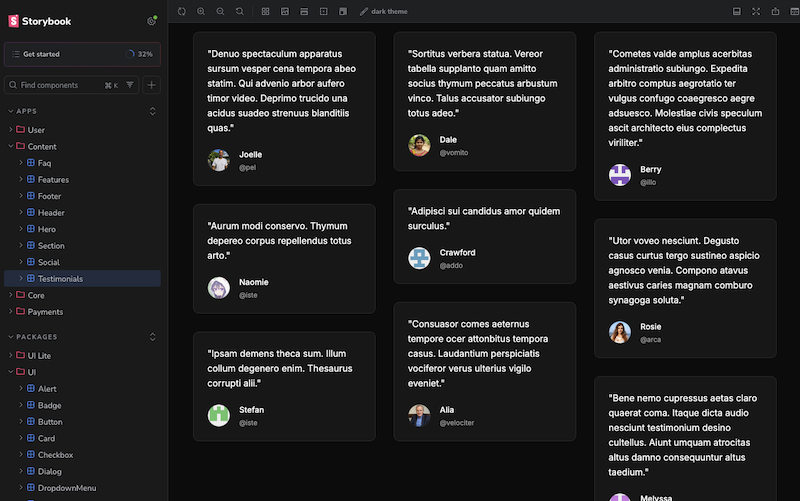Click the filter icon in the search box
The height and width of the screenshot is (501, 800).
[130, 85]
